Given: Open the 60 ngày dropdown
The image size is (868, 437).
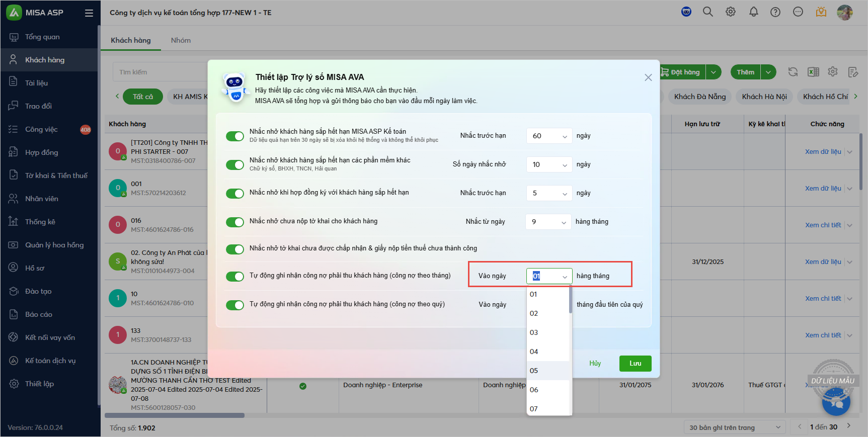Looking at the screenshot, I should (549, 136).
